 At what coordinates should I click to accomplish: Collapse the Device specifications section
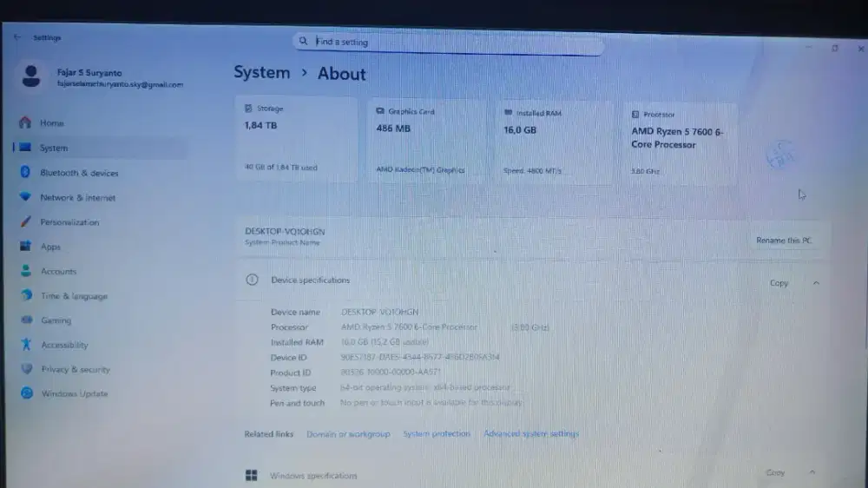[x=816, y=283]
